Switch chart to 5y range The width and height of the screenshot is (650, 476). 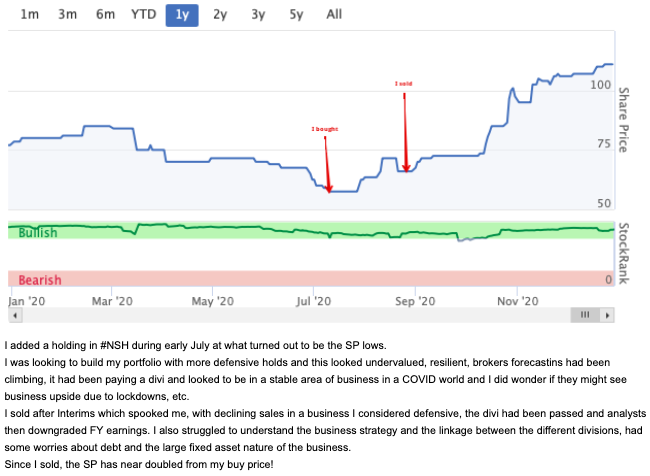(x=296, y=15)
